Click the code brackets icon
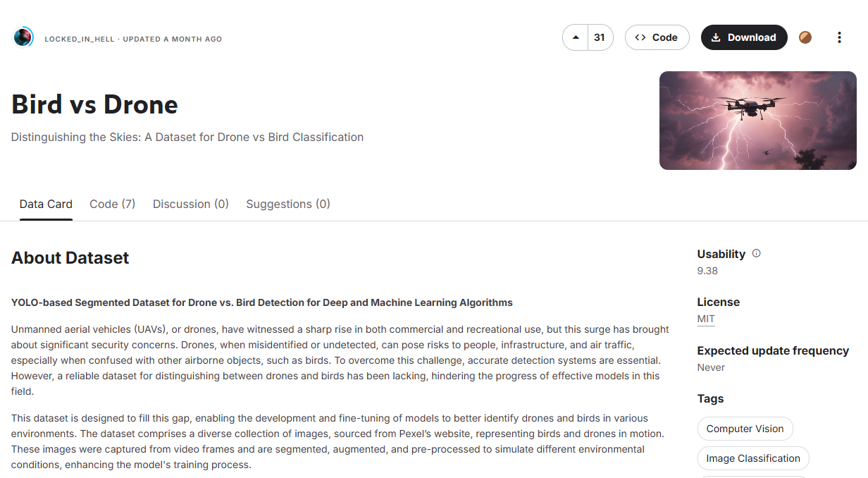The width and height of the screenshot is (868, 478). [640, 37]
